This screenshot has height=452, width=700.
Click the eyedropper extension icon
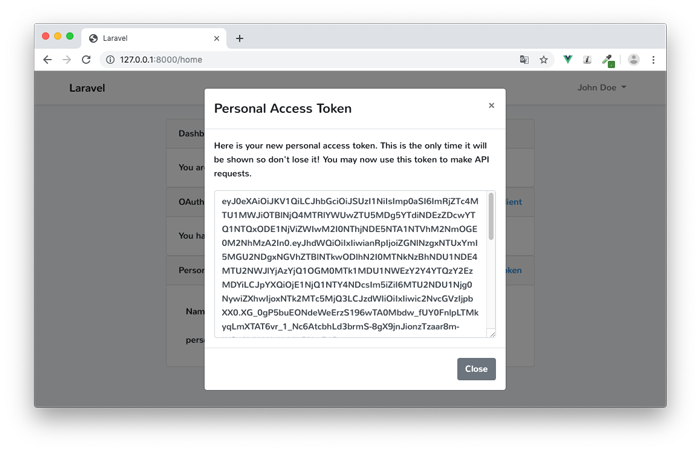608,60
